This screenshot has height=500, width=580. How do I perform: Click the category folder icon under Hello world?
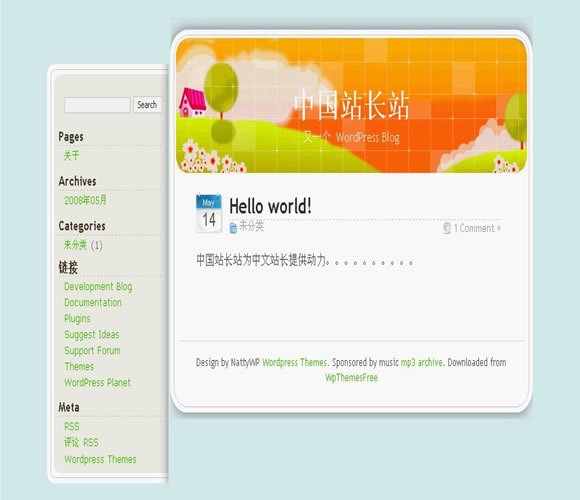233,228
